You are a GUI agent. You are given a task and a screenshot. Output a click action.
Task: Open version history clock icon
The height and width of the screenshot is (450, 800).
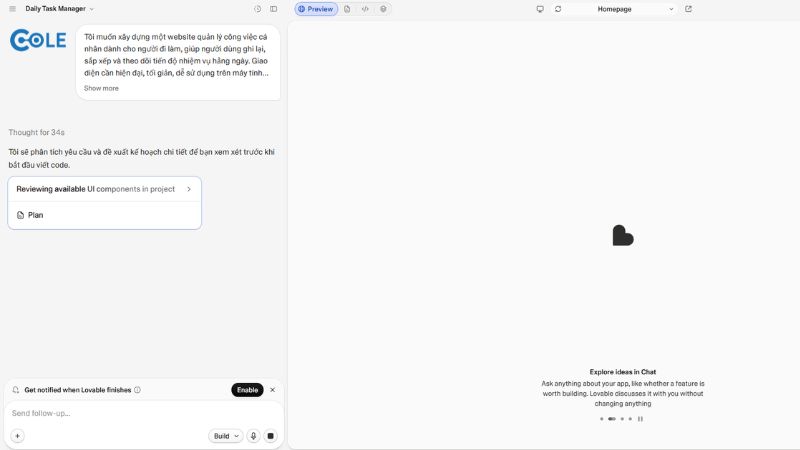coord(258,9)
